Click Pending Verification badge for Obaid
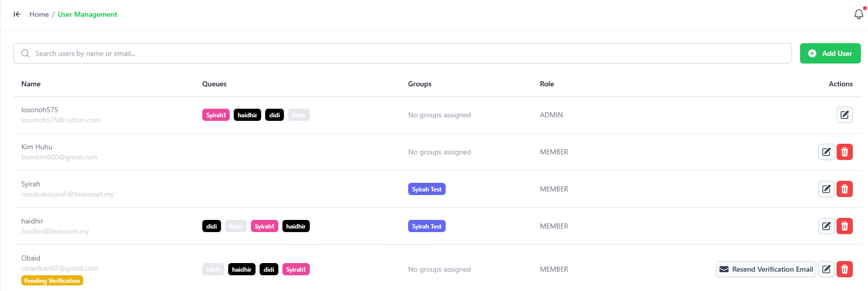The width and height of the screenshot is (868, 291). [x=52, y=280]
